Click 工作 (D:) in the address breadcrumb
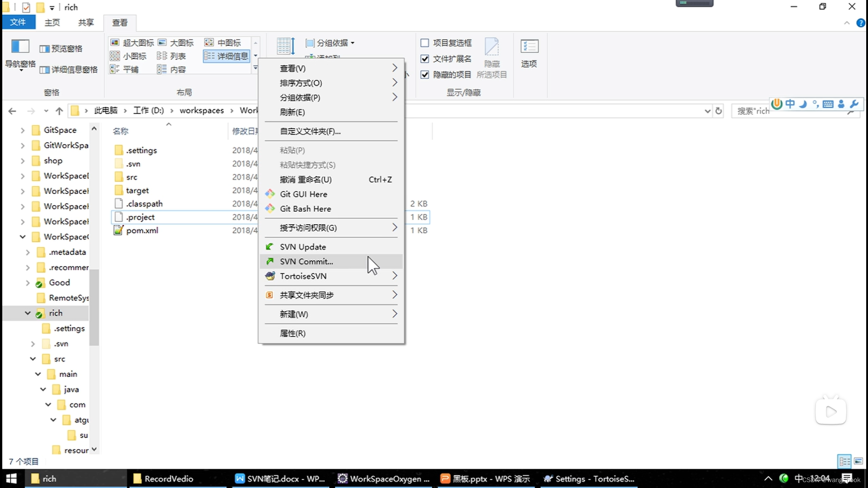Image resolution: width=868 pixels, height=488 pixels. [x=148, y=111]
